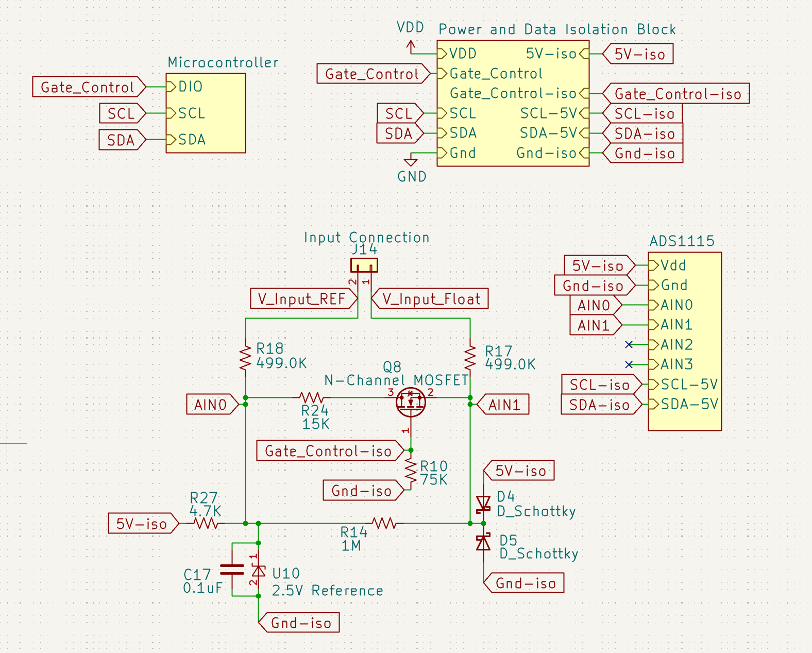
Task: Select resistor R14 symbol
Action: pos(384,523)
